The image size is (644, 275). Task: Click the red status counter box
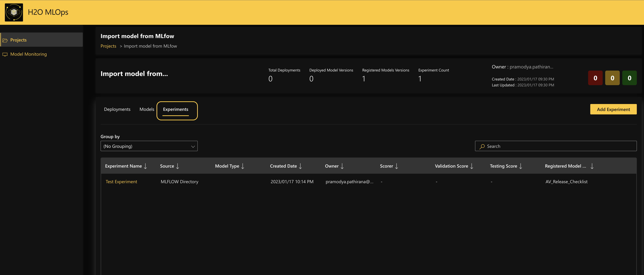click(x=595, y=78)
